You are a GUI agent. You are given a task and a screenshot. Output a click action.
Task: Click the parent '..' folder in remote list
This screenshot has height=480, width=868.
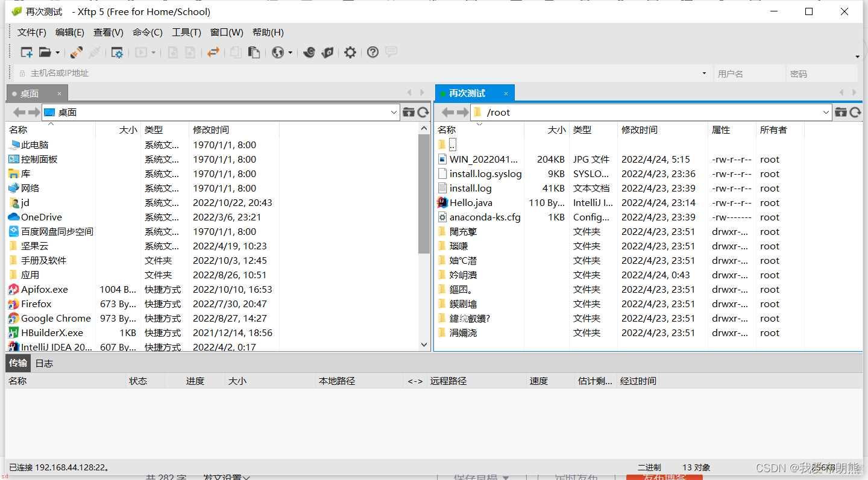click(x=452, y=145)
